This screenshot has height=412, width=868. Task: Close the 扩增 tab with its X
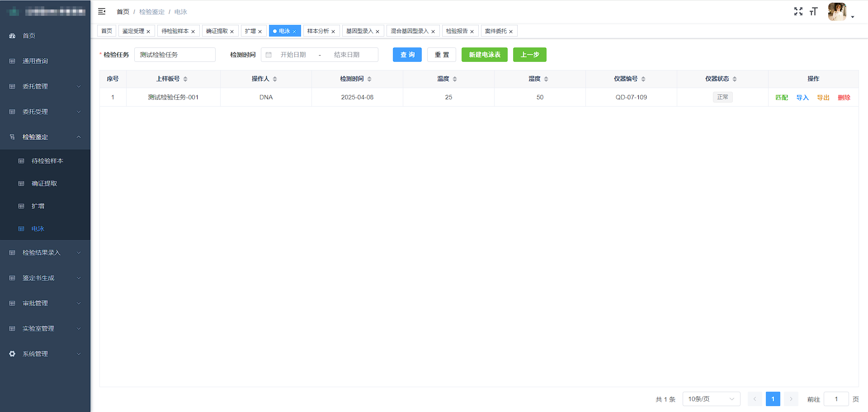coord(260,32)
